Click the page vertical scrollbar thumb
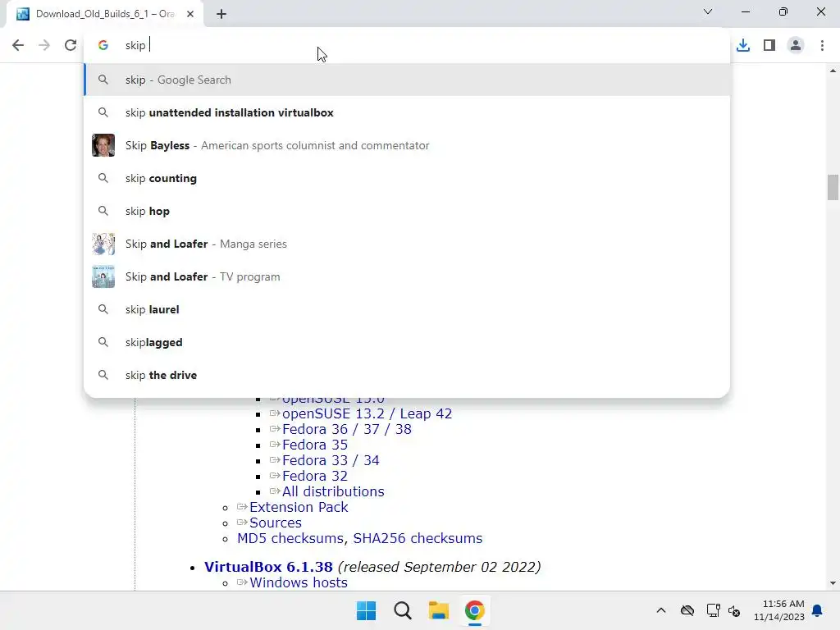The width and height of the screenshot is (840, 630). click(833, 187)
